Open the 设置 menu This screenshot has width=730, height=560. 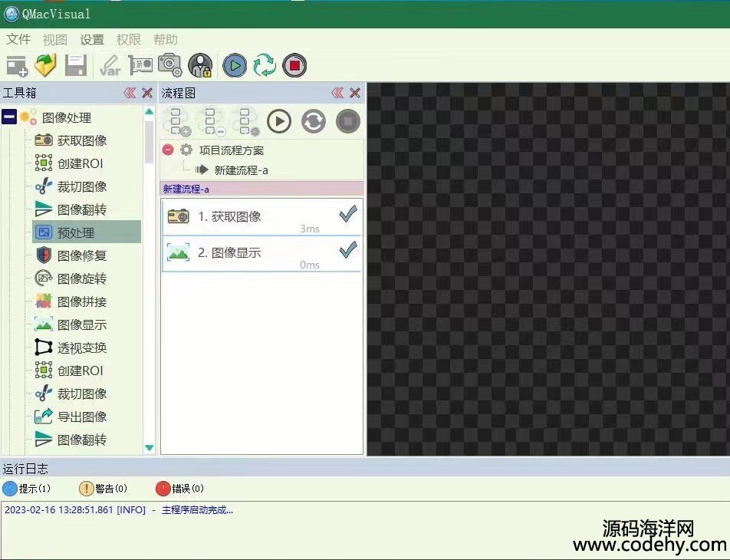pos(92,40)
